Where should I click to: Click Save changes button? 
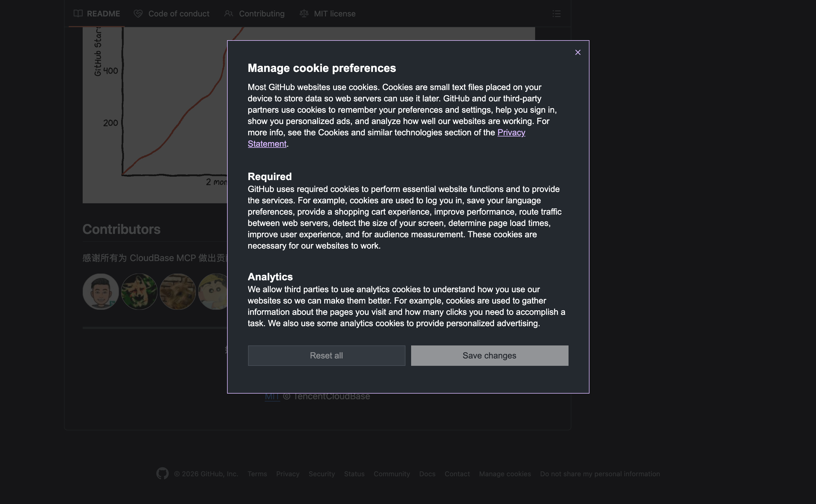tap(489, 355)
